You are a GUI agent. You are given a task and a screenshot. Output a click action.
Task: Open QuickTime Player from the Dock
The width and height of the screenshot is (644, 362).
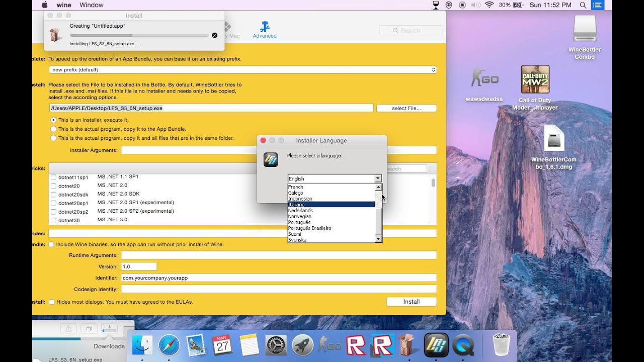click(x=463, y=345)
